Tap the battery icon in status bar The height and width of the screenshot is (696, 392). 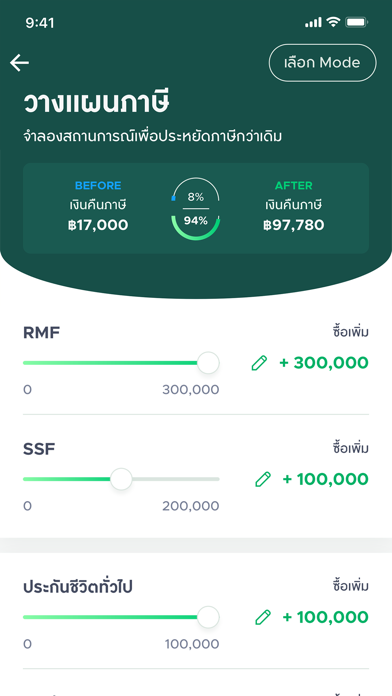click(356, 22)
